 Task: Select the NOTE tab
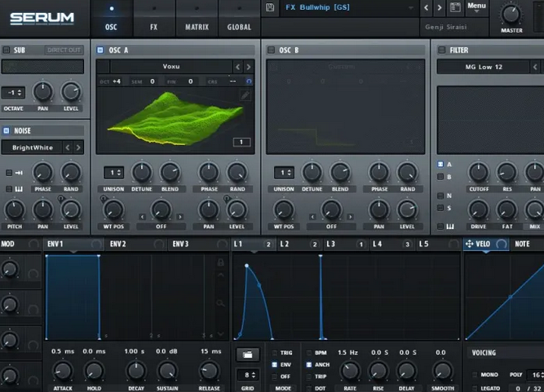(522, 244)
